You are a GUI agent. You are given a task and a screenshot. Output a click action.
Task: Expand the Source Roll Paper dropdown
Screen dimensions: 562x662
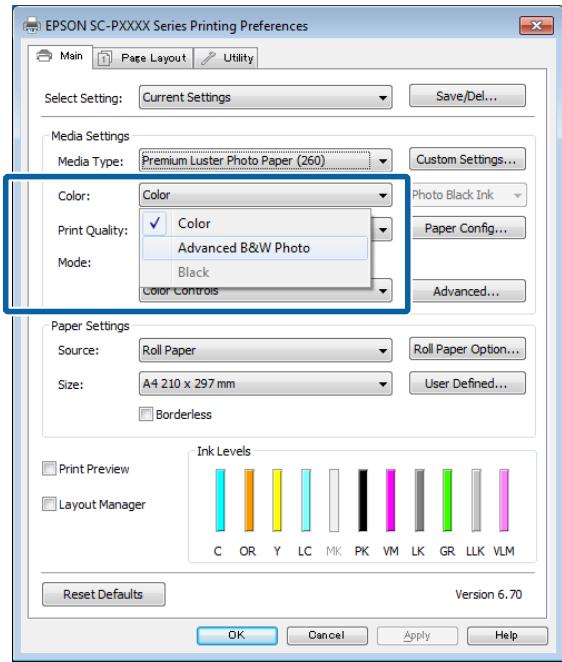(x=265, y=350)
